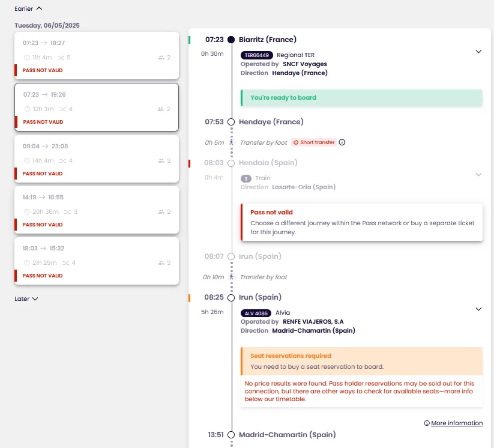Click the ALV 4086 train badge
The image size is (494, 448).
pos(256,313)
